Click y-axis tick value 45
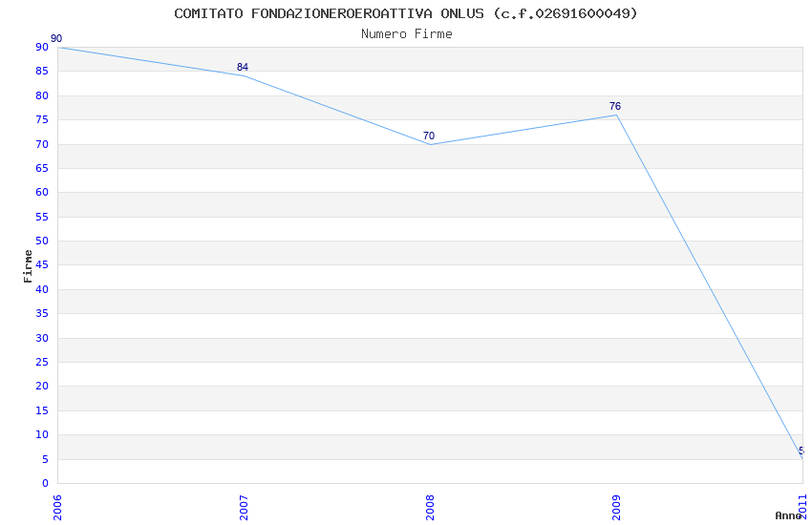 point(42,264)
